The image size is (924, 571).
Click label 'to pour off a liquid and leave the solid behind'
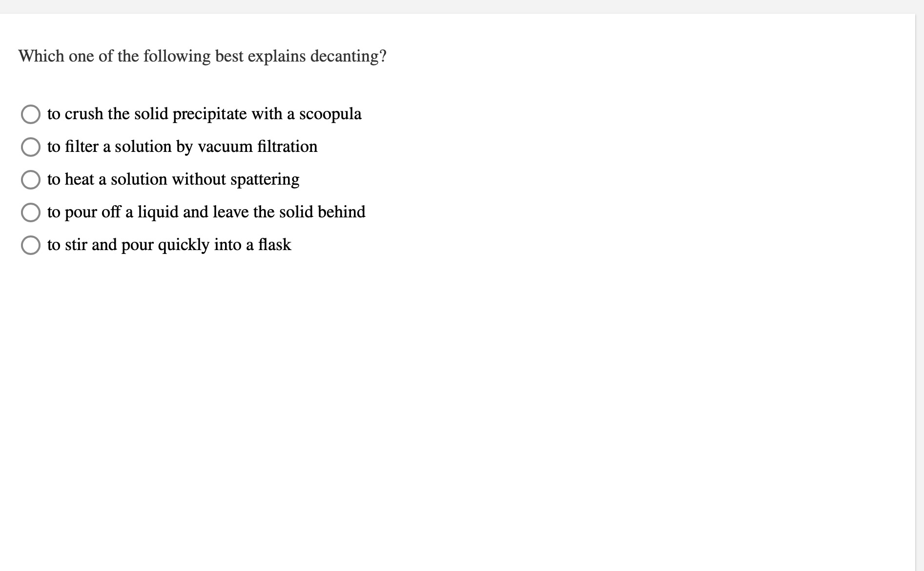coord(206,212)
